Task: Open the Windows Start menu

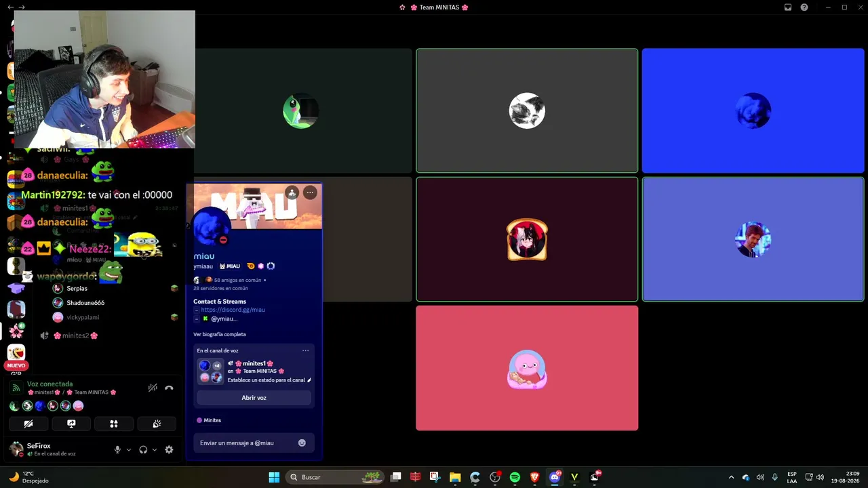Action: pos(274,477)
